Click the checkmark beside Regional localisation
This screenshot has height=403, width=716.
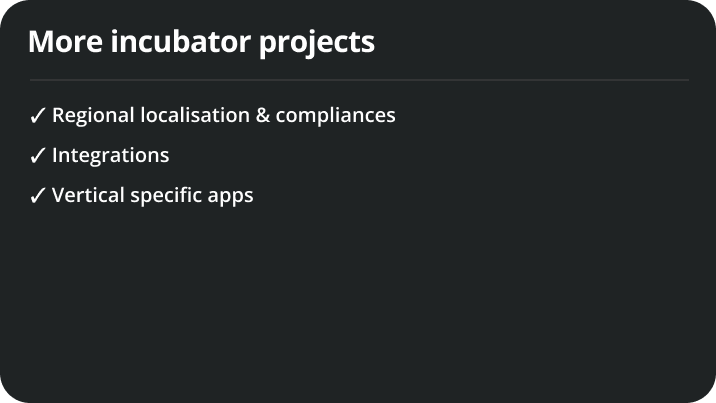pyautogui.click(x=37, y=115)
